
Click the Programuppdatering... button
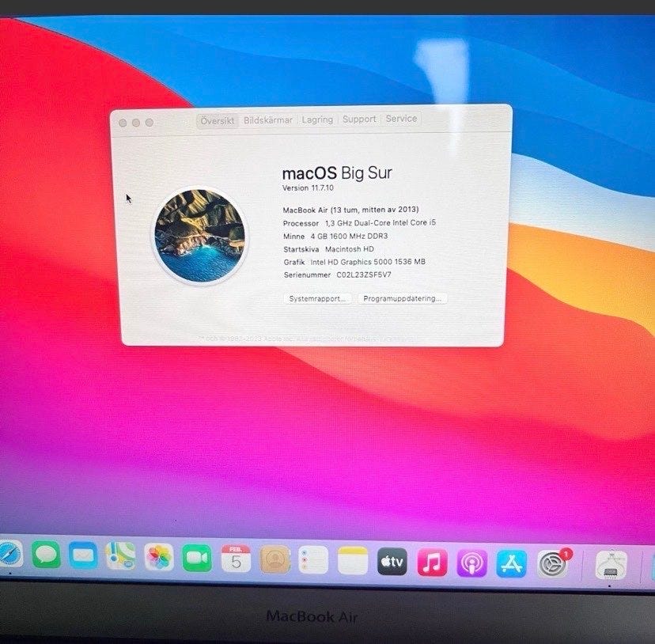[403, 298]
